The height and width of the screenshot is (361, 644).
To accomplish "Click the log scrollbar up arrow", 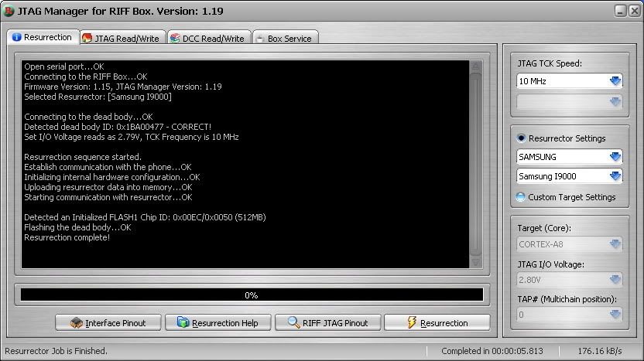I will pos(475,66).
